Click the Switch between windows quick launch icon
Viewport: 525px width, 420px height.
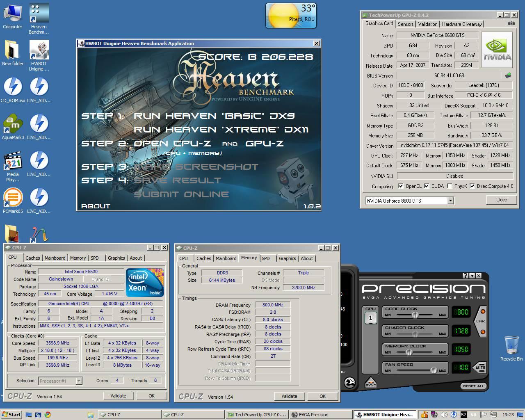tap(38, 415)
